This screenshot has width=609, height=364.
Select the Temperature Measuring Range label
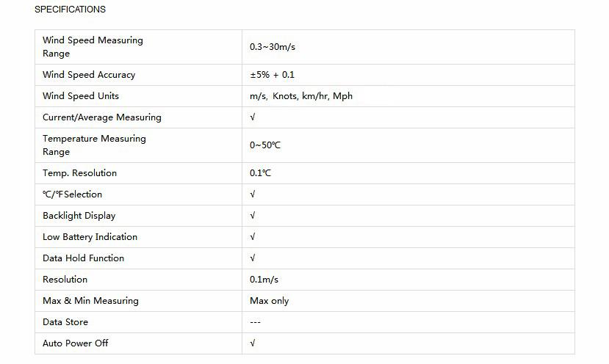(x=94, y=145)
